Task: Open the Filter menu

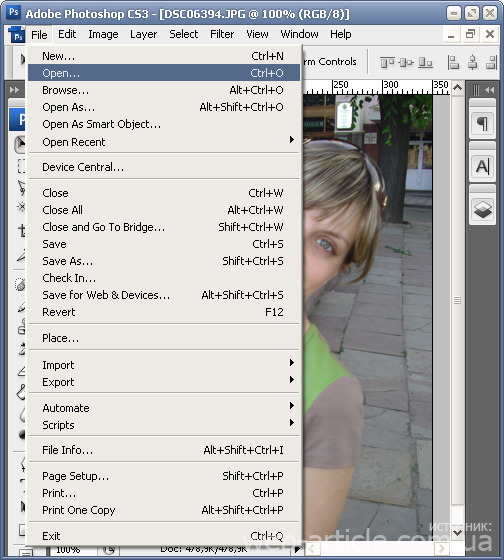Action: [x=222, y=34]
